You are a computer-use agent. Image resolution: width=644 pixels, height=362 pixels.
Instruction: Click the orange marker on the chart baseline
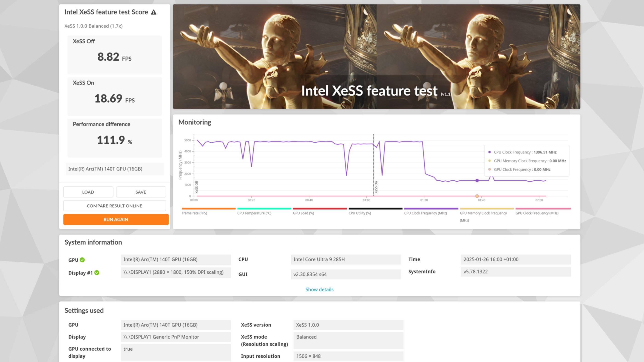tap(477, 196)
